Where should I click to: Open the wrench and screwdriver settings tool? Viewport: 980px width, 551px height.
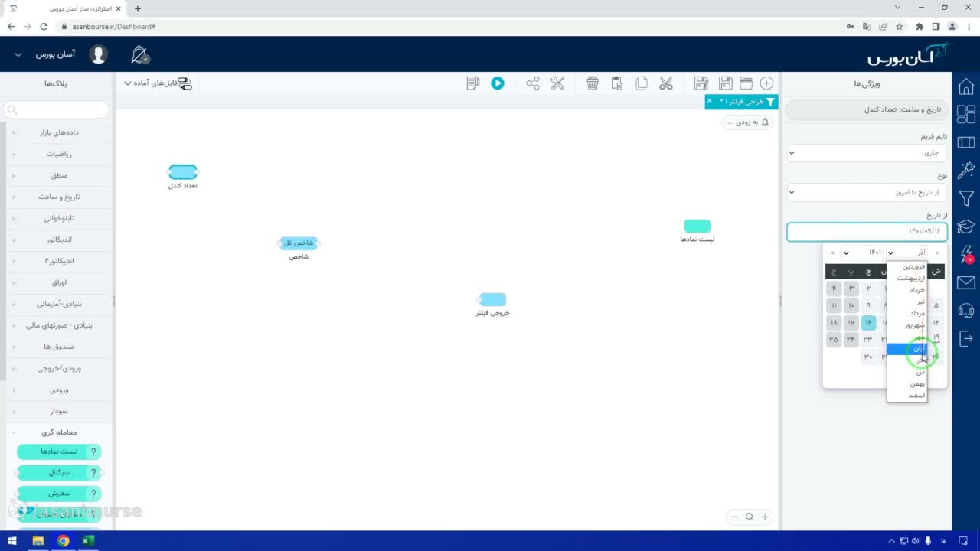(557, 83)
